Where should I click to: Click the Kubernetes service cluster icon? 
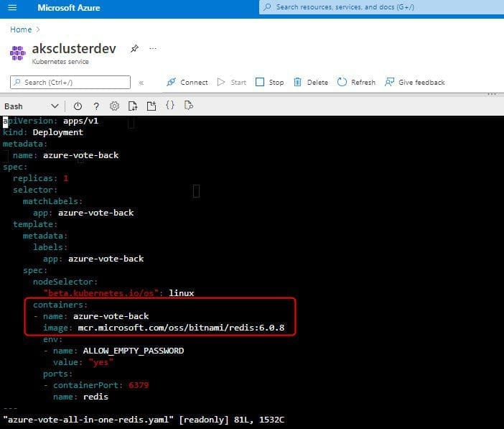18,53
